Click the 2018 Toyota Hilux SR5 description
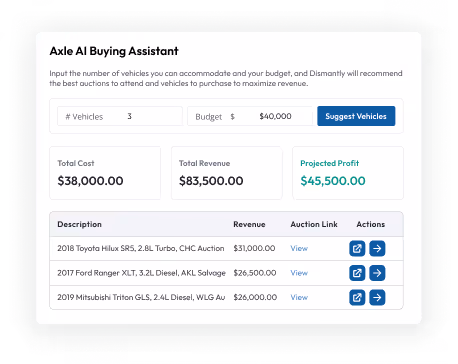 [x=141, y=248]
